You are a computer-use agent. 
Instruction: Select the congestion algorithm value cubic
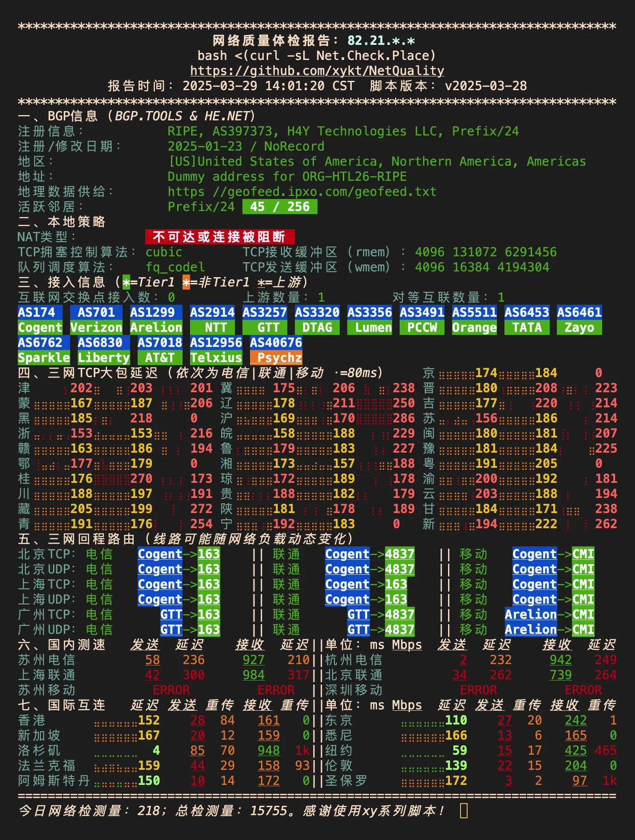coord(164,252)
